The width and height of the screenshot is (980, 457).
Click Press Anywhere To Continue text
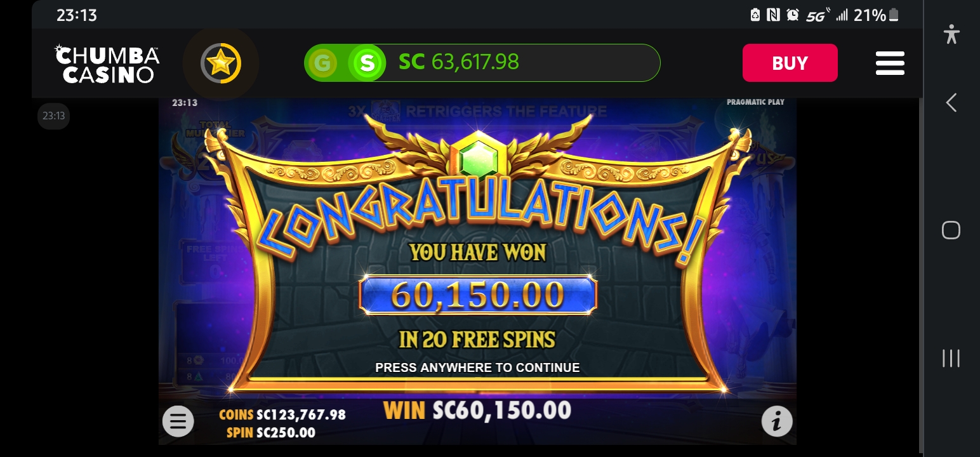click(477, 368)
